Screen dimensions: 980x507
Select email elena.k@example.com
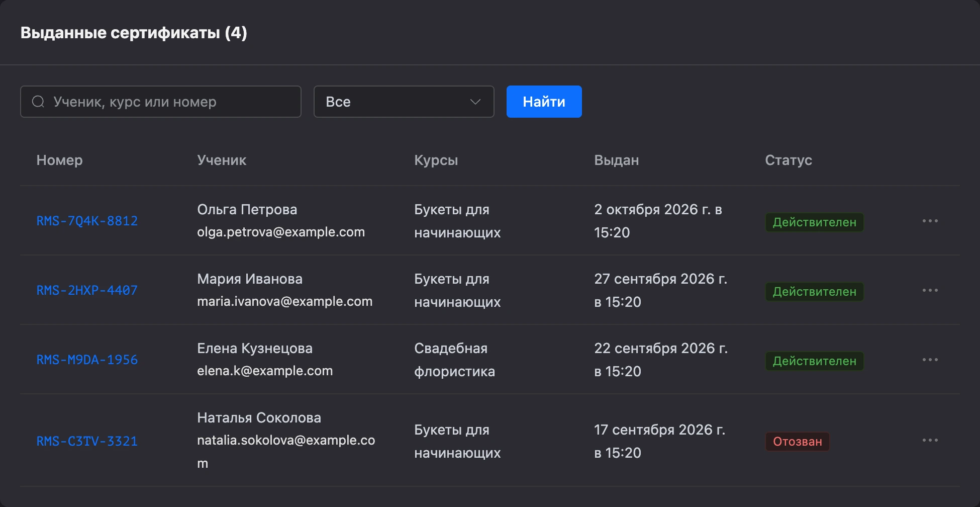point(265,371)
